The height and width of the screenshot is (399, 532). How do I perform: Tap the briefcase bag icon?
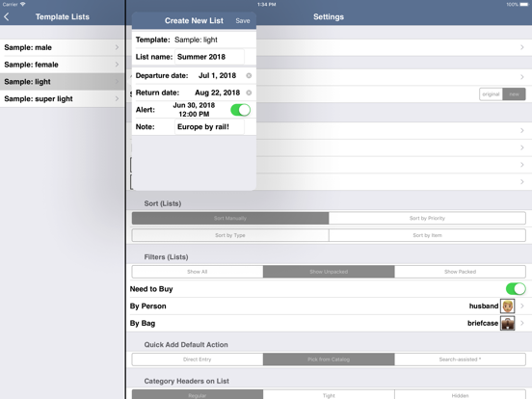[x=508, y=323]
